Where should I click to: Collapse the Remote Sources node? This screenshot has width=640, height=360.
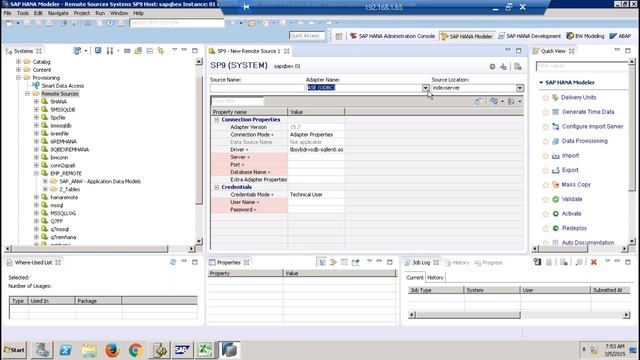pos(27,93)
